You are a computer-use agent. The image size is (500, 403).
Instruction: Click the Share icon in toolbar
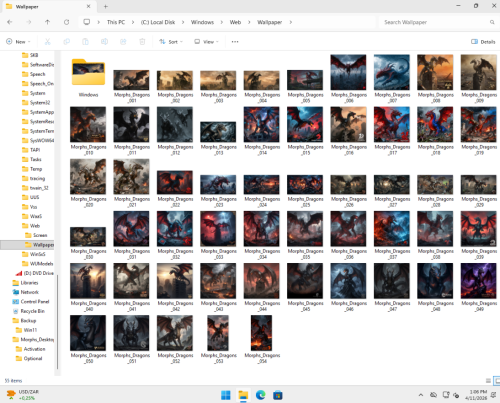[x=123, y=42]
